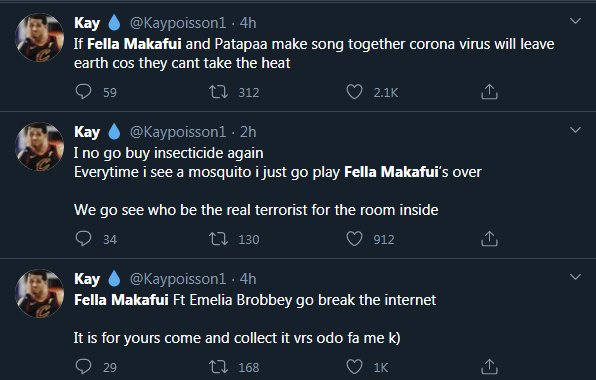Open Kay's profile picture on the first tweet

coord(40,37)
